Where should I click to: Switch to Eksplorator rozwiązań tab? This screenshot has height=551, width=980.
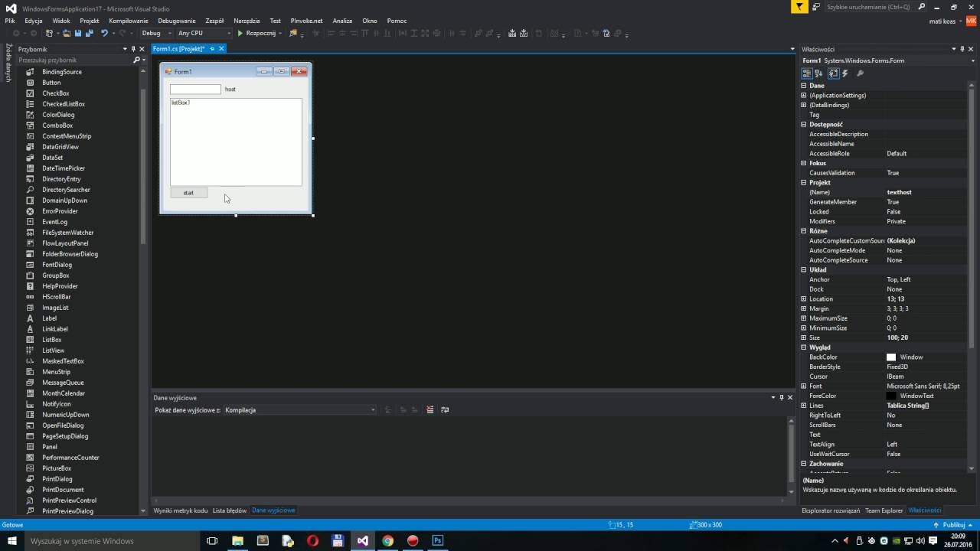(x=831, y=510)
